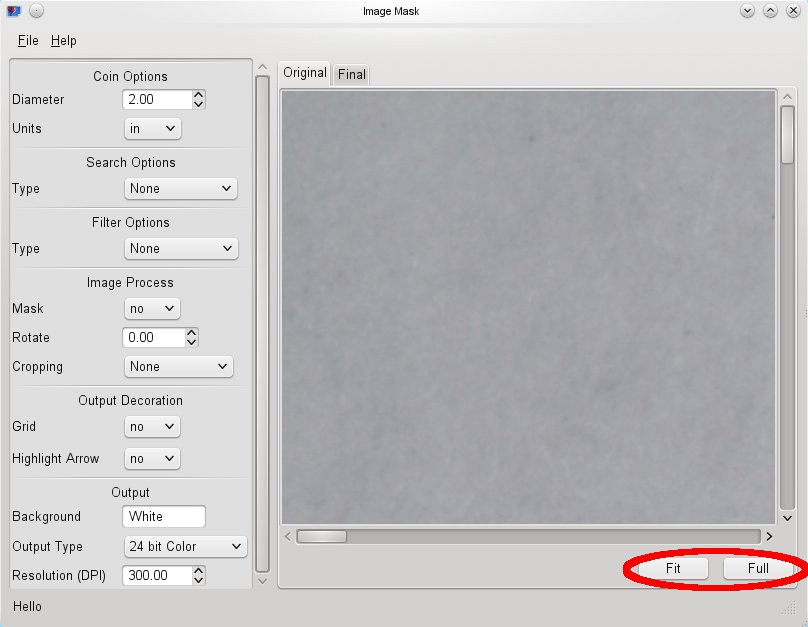The height and width of the screenshot is (627, 808).
Task: Open the Help menu
Action: click(x=63, y=41)
